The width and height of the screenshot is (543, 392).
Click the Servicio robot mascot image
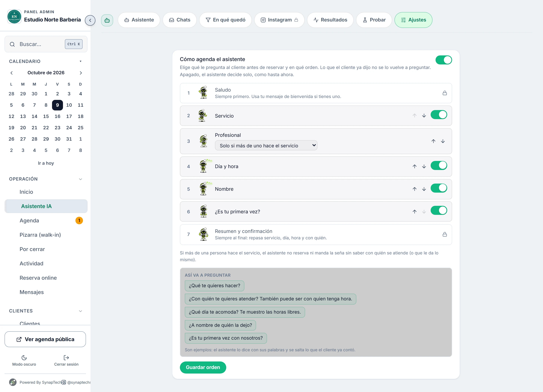[203, 116]
